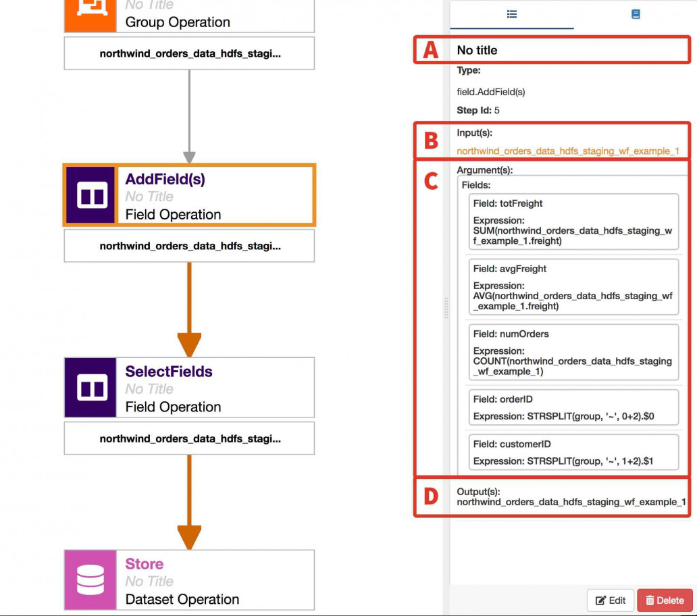Delete the selected step
Screen dimensions: 697x616
[x=665, y=600]
